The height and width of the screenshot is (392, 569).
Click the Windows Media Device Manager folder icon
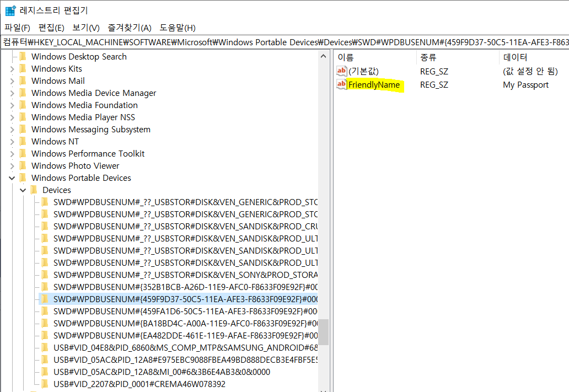pos(23,93)
